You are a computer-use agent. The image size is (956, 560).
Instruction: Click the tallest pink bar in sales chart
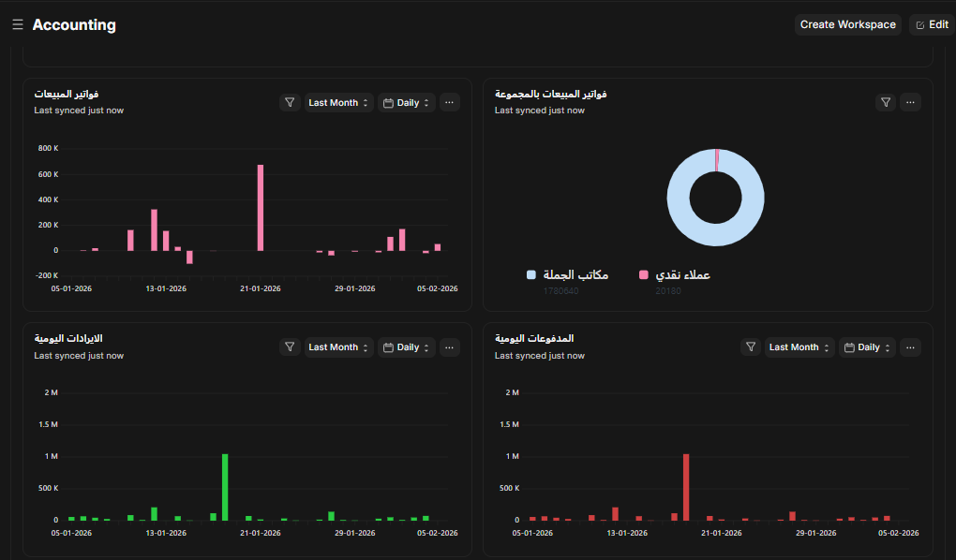click(x=261, y=206)
